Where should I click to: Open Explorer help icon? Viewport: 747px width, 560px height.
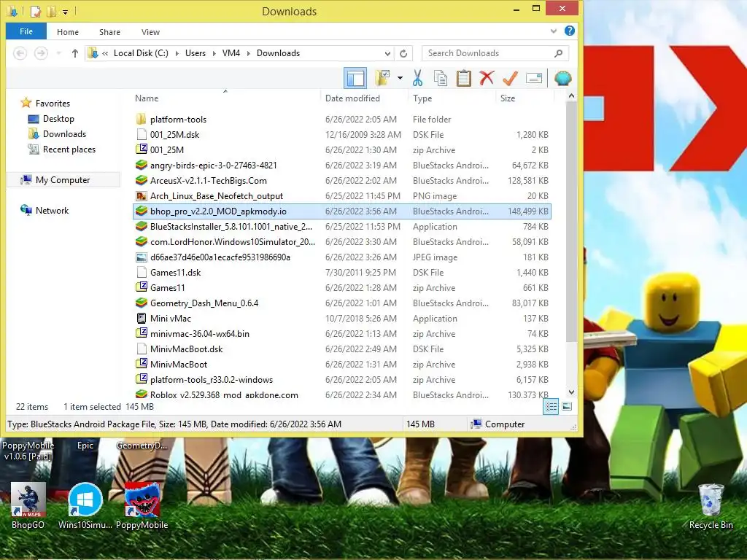569,31
